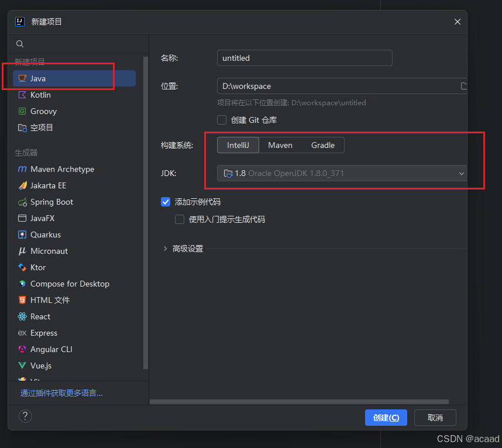The image size is (502, 448).
Task: Open the get more languages via plugins link
Action: (61, 393)
